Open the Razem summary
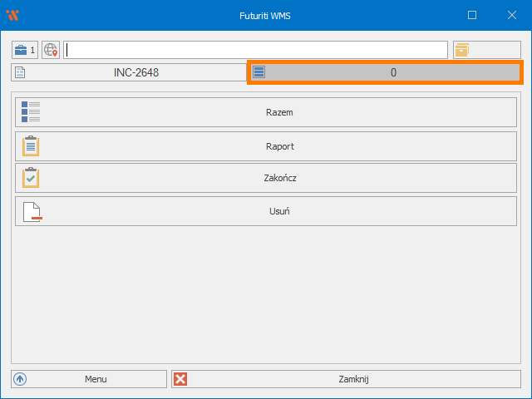This screenshot has height=399, width=532. click(278, 112)
